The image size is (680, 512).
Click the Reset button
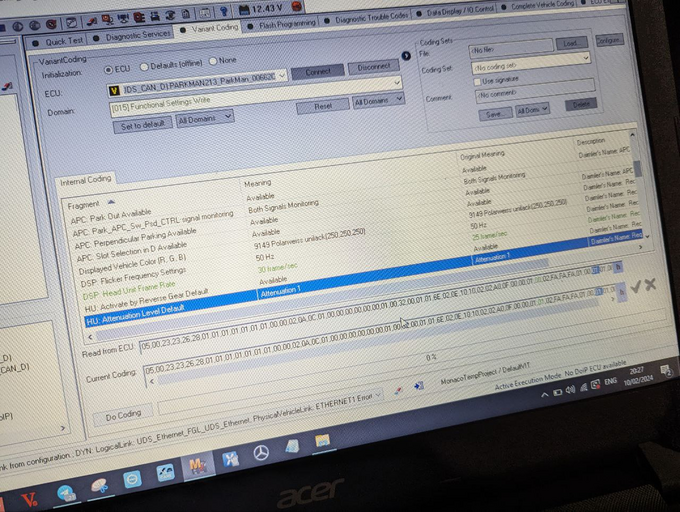coord(323,106)
